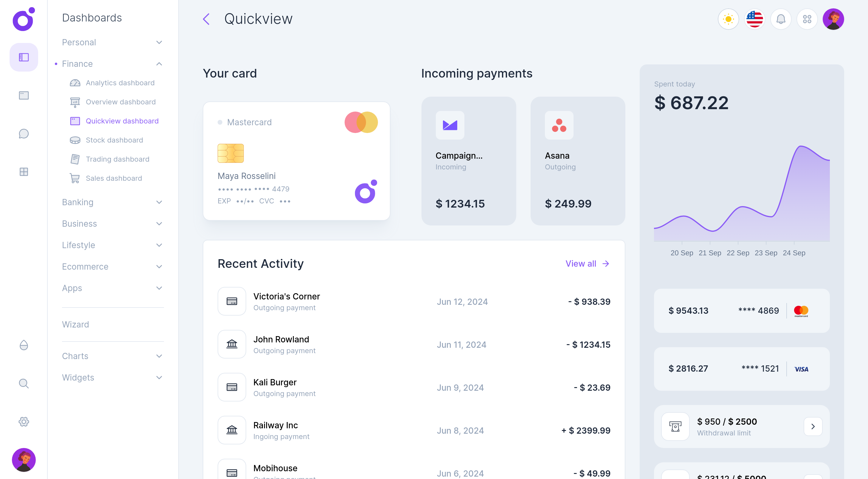Open Stock dashboard menu item
The height and width of the screenshot is (479, 868).
(114, 140)
